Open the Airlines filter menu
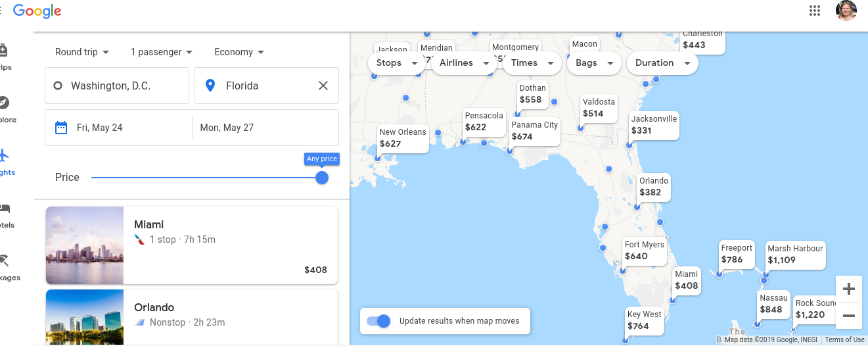The image size is (868, 350). tap(463, 63)
